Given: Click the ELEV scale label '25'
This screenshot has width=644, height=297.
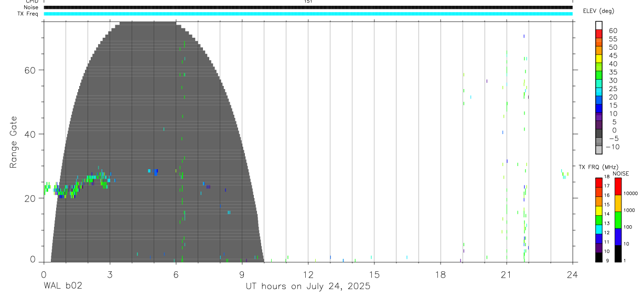Looking at the screenshot, I should tap(612, 89).
